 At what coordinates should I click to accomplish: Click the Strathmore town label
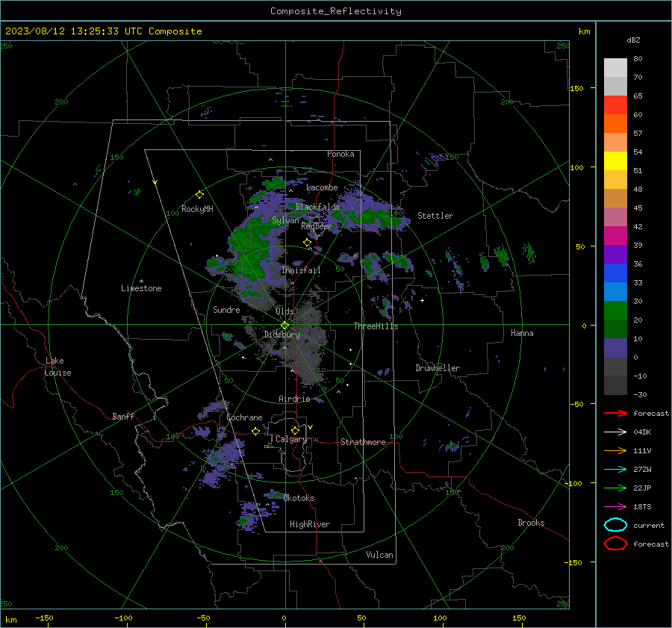tap(363, 442)
